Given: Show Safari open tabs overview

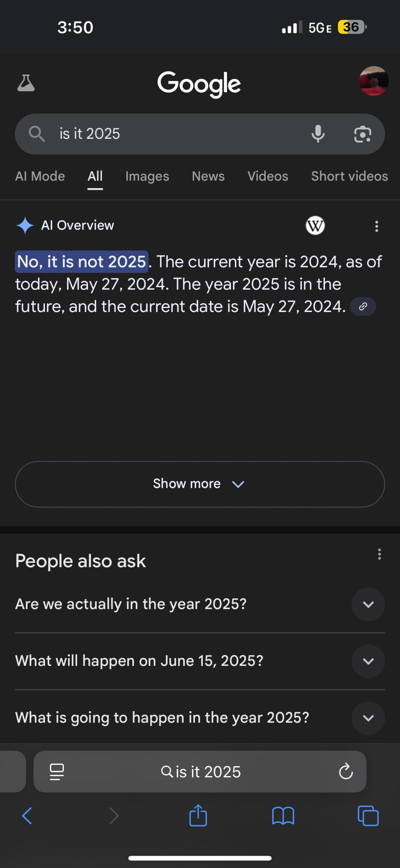Looking at the screenshot, I should 368,815.
